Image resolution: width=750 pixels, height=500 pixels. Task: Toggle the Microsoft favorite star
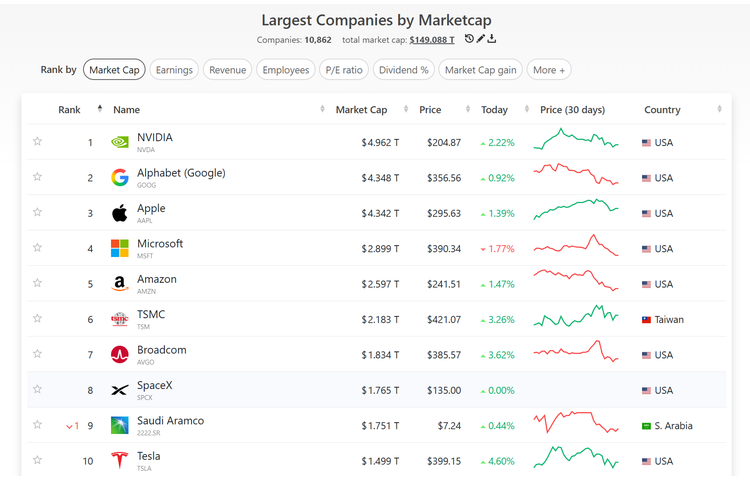click(x=37, y=247)
